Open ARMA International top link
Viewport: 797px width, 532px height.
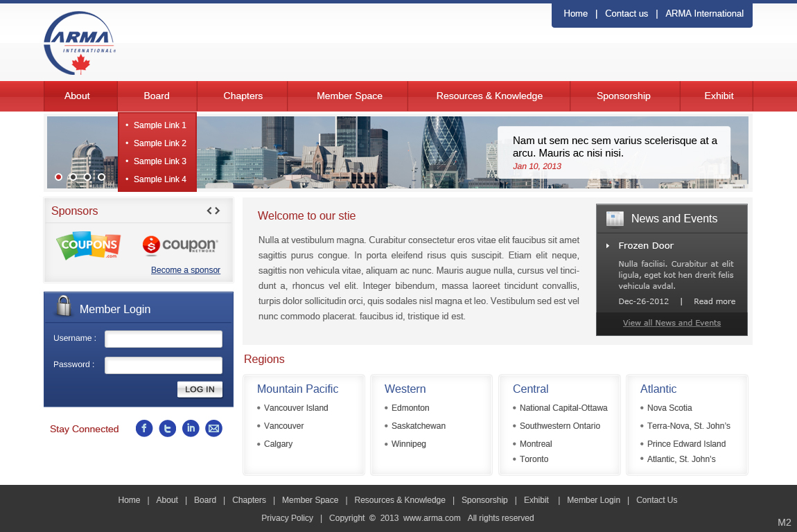pyautogui.click(x=705, y=14)
